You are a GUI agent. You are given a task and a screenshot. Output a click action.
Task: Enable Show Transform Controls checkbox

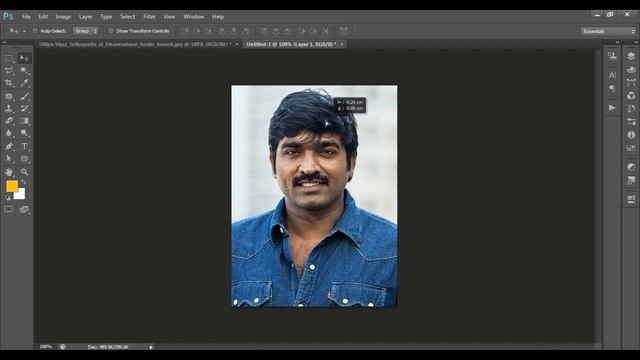click(x=111, y=31)
